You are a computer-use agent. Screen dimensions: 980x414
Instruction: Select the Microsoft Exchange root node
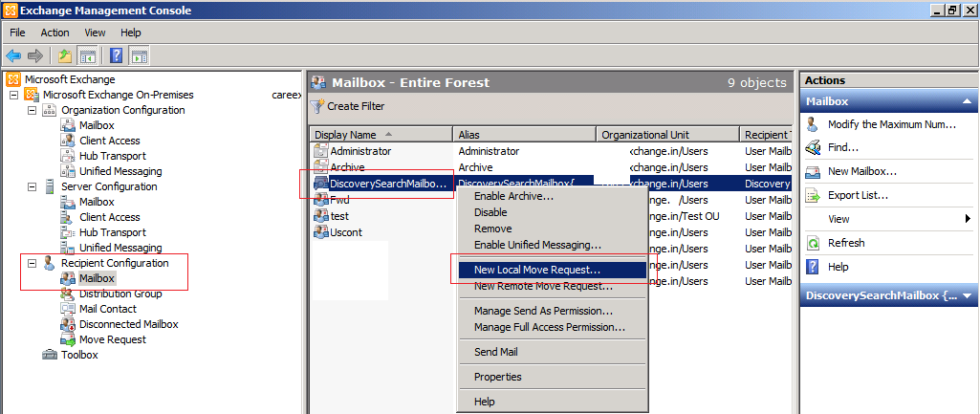click(x=70, y=79)
